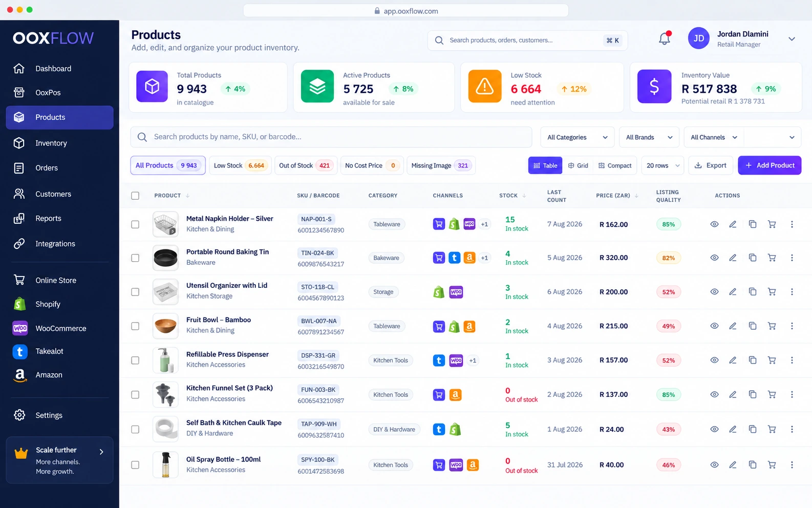Duplicate the Utensil Organizer with Lid product
This screenshot has height=508, width=812.
point(752,292)
